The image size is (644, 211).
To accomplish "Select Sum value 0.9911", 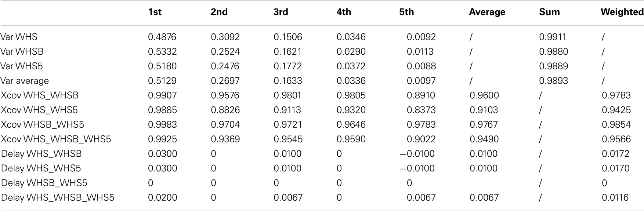I will tap(553, 37).
